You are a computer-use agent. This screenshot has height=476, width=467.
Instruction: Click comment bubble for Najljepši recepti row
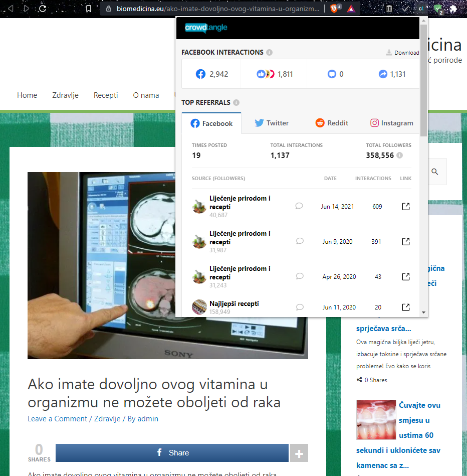(x=300, y=307)
